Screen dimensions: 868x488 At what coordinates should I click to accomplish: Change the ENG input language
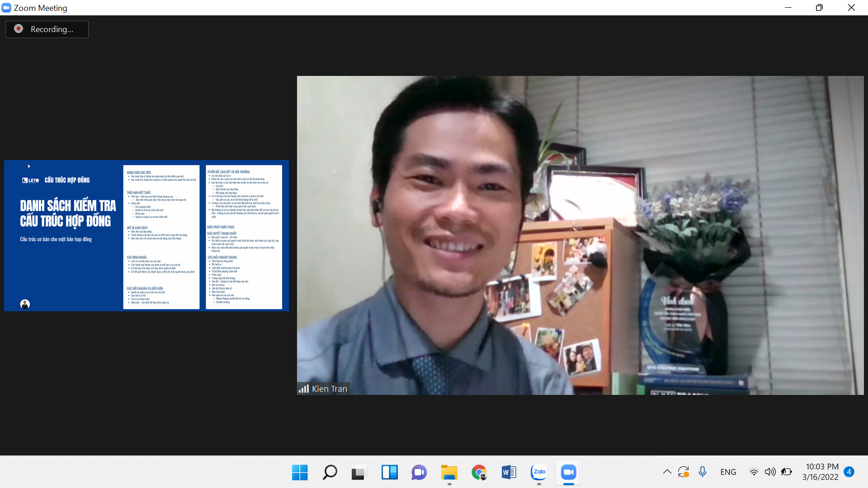728,472
